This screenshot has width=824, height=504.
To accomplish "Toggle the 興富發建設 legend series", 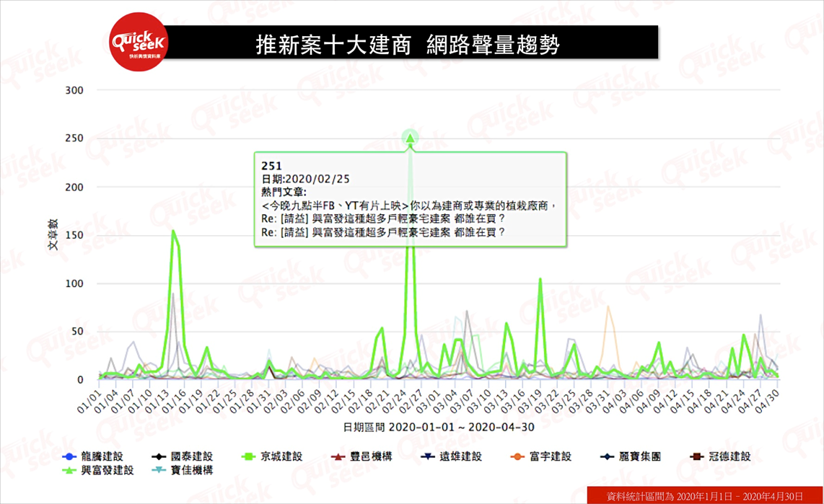I will pyautogui.click(x=97, y=470).
